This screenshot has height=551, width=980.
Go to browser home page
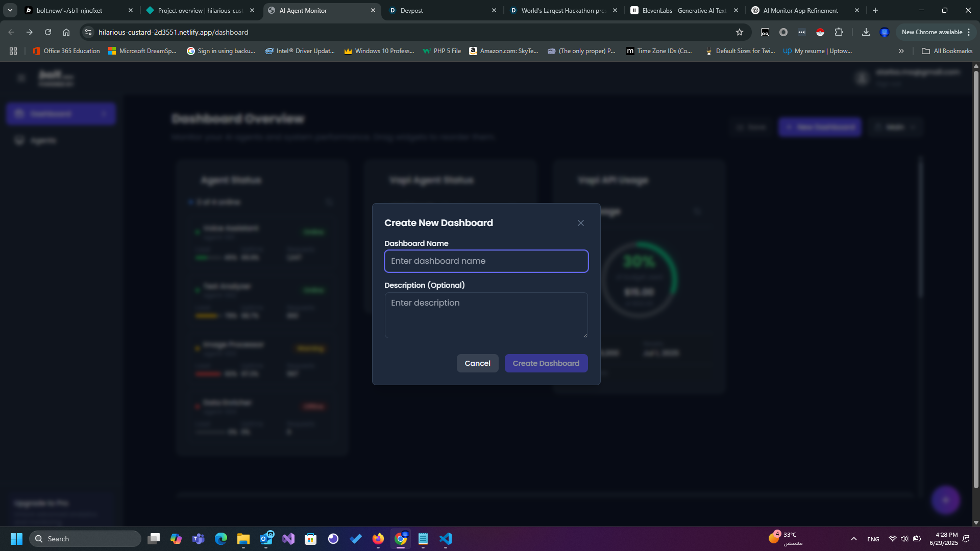(x=66, y=32)
